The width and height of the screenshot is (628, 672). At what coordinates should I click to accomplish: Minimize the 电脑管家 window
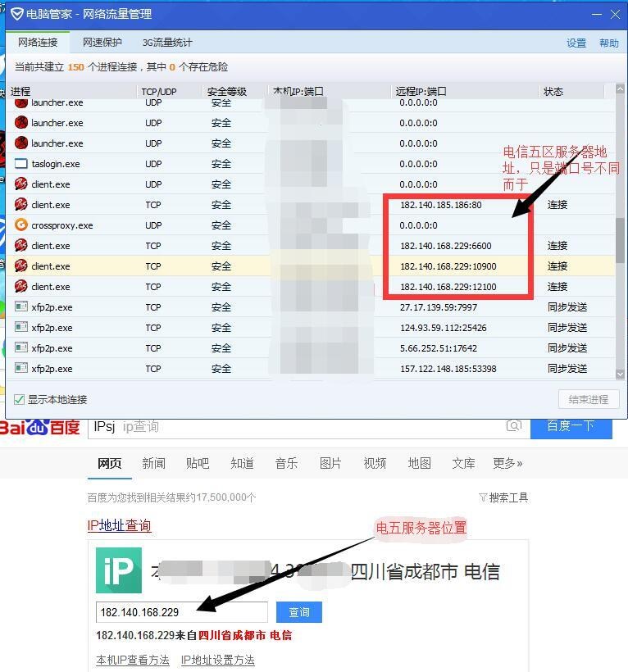click(x=597, y=14)
